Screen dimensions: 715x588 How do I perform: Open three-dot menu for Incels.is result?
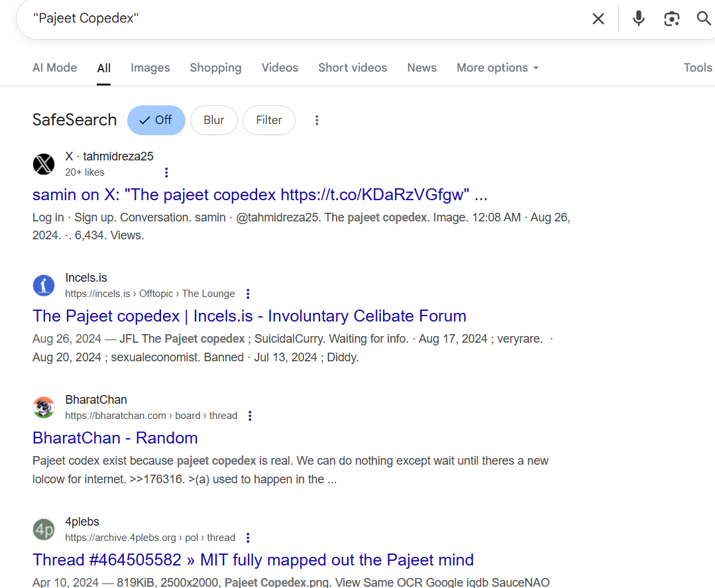(x=248, y=294)
